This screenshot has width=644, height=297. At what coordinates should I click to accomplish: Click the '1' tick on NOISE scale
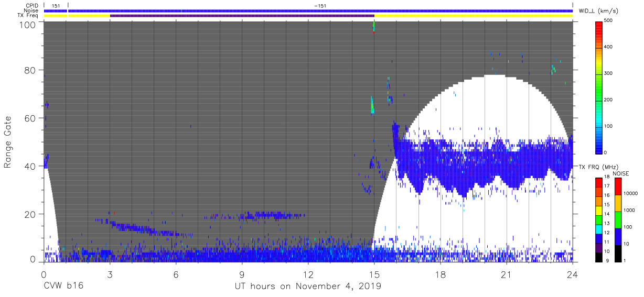[625, 260]
